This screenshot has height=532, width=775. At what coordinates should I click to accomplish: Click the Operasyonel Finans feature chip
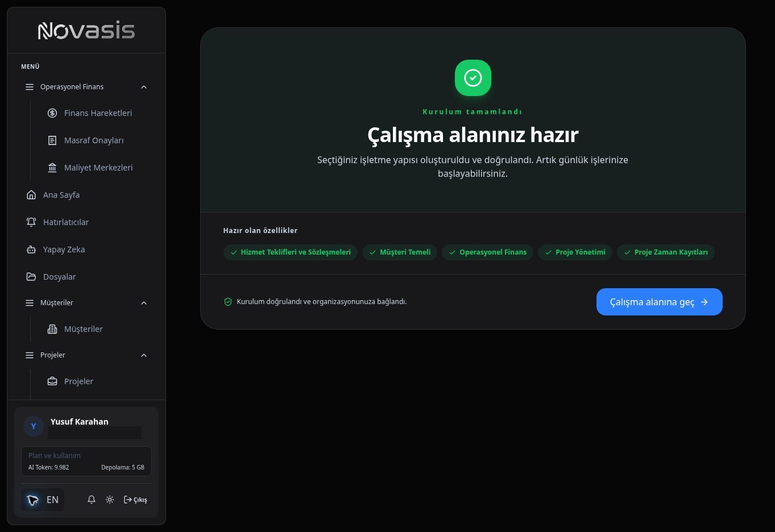click(x=488, y=252)
